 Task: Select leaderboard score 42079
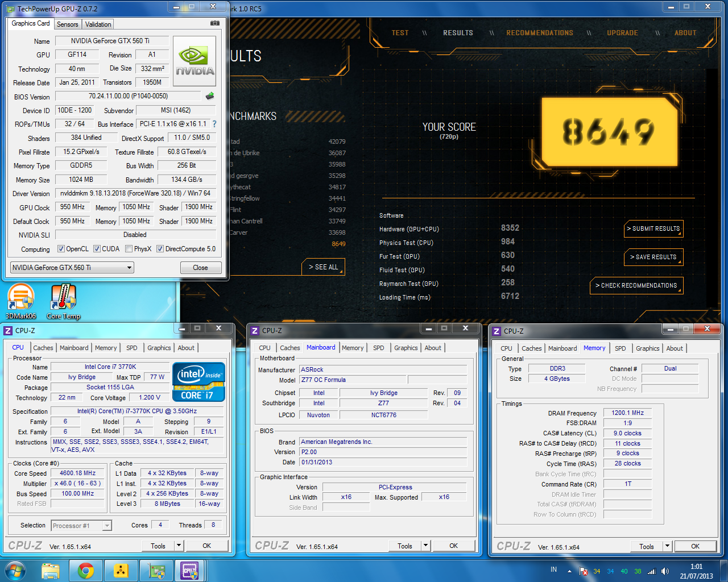(x=337, y=142)
